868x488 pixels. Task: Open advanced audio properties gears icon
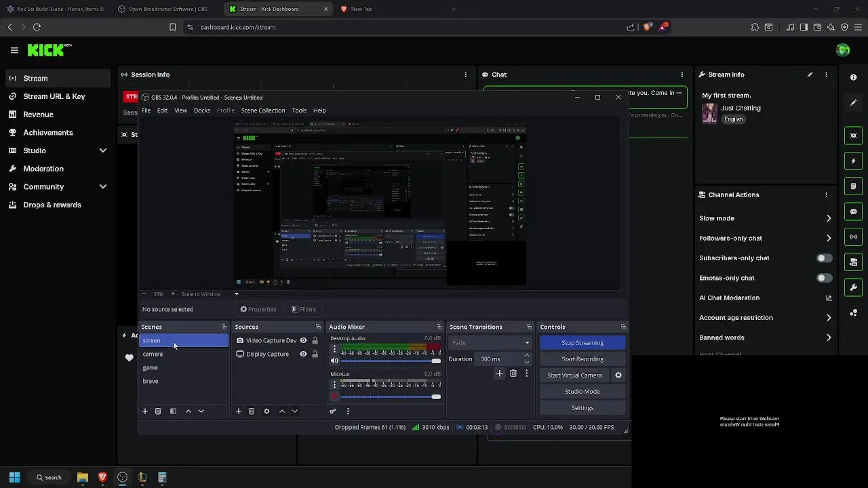click(333, 411)
